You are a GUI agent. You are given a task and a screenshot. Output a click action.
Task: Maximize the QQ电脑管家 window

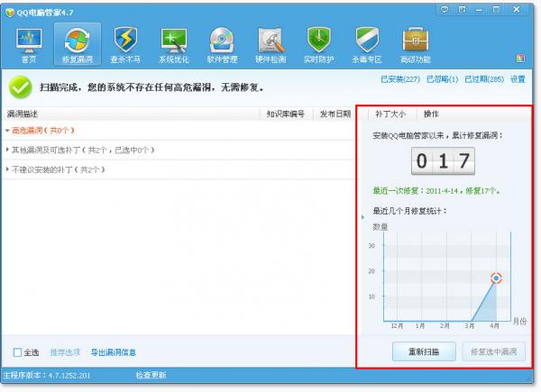coord(496,10)
